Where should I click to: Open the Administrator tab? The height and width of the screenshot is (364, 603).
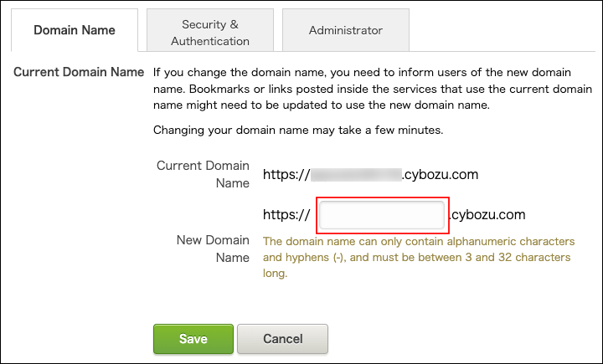pyautogui.click(x=345, y=30)
